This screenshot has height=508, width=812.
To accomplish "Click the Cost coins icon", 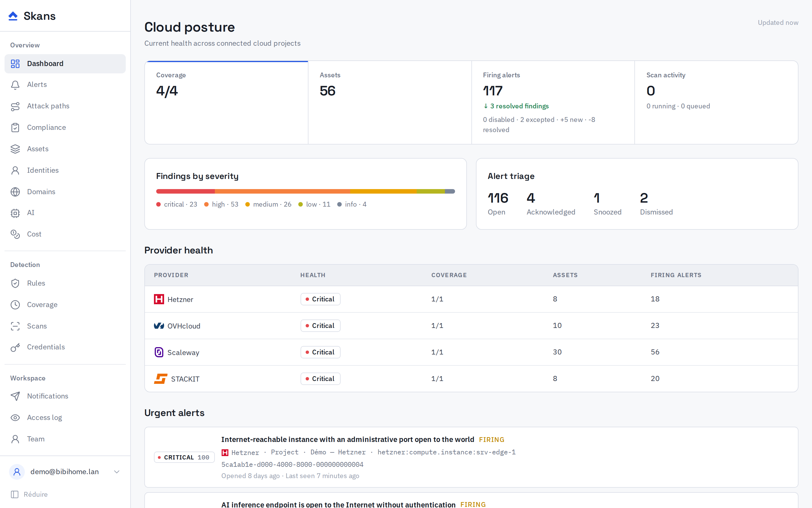I will (x=15, y=234).
